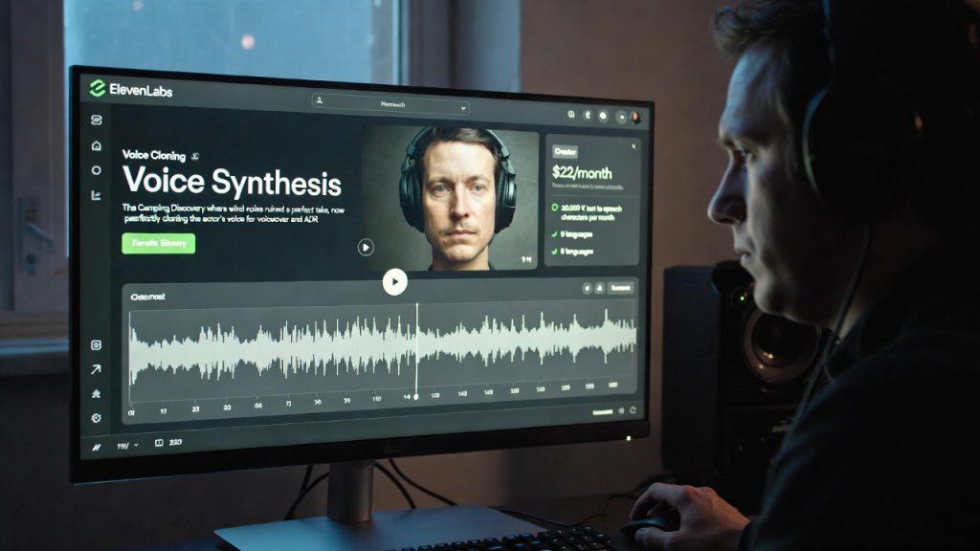Click the labeled button in waveform panel header

click(620, 288)
